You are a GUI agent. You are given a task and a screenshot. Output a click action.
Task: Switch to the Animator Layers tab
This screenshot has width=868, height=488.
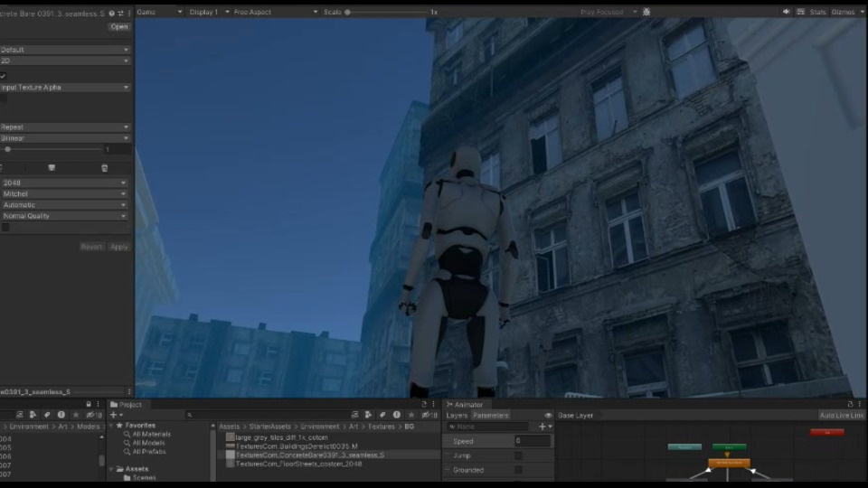coord(457,416)
